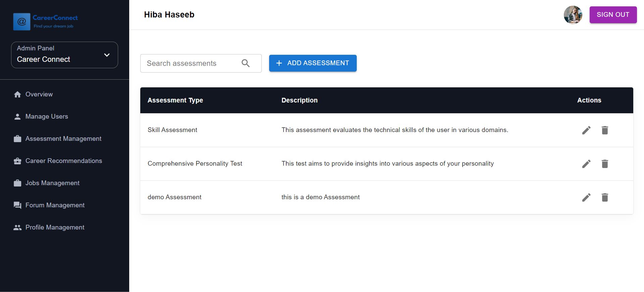
Task: Click the 'Hiba Haseeb' header name
Action: point(169,15)
